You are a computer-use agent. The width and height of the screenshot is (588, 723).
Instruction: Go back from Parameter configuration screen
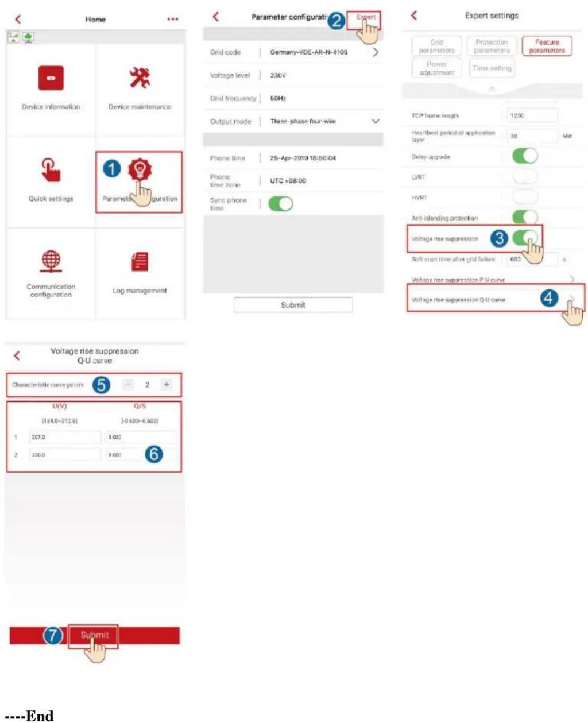(x=216, y=17)
